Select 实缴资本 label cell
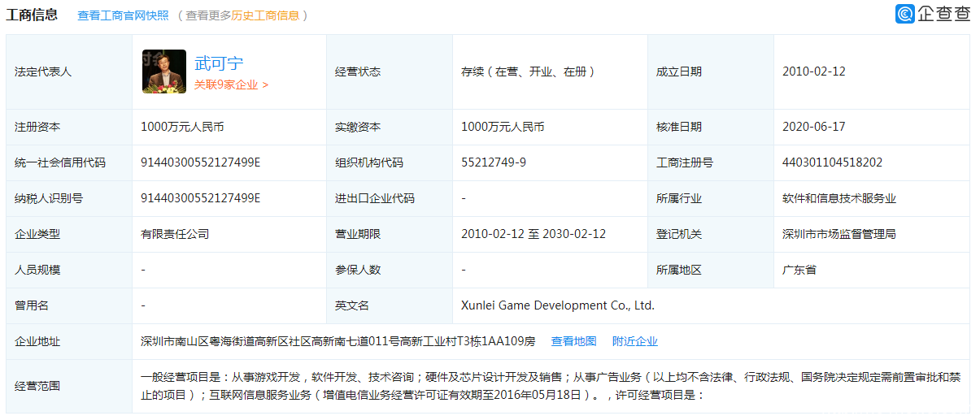 (x=390, y=127)
